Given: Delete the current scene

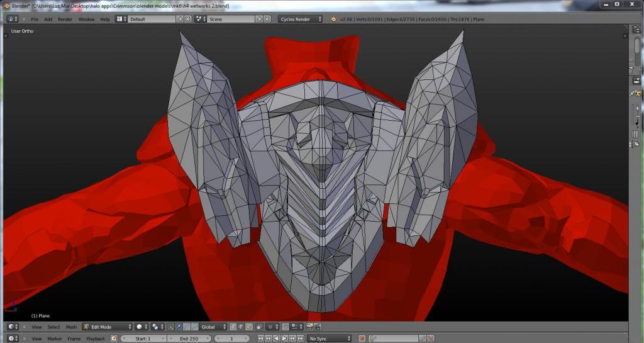Looking at the screenshot, I should 267,19.
